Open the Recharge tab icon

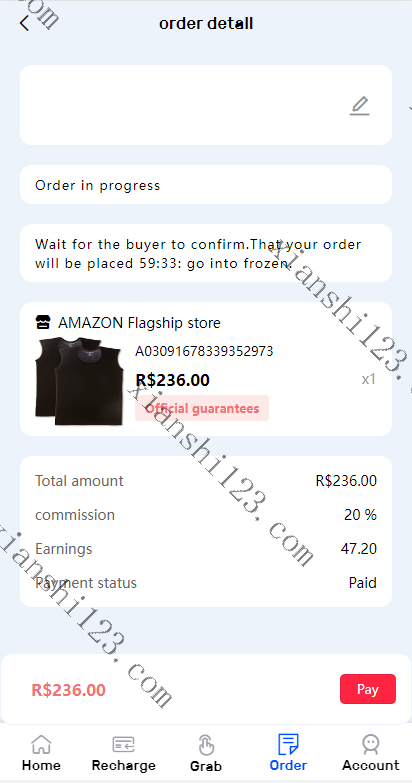pos(123,744)
